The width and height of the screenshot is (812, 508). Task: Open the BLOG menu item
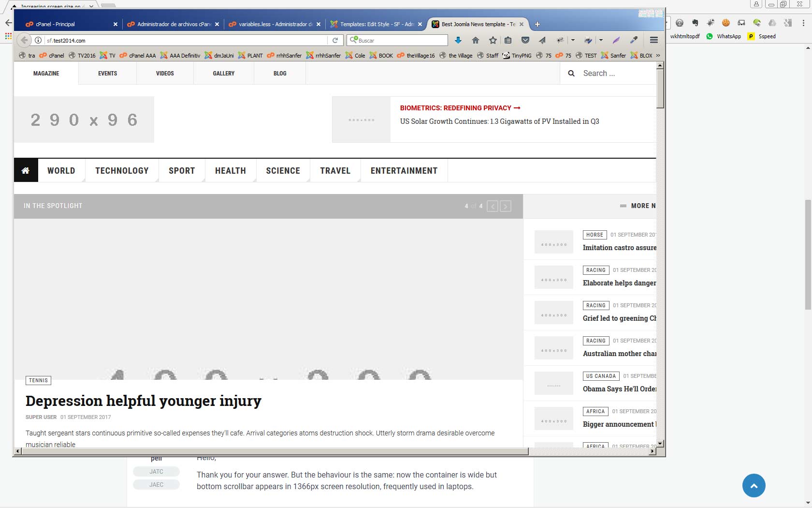coord(280,74)
